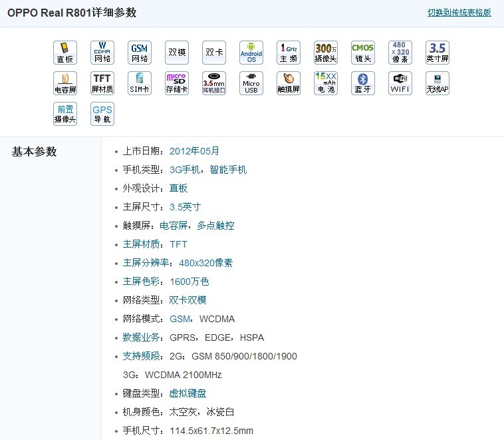Click the 1GHz clock speed (主频) icon
This screenshot has width=504, height=440.
[x=289, y=53]
